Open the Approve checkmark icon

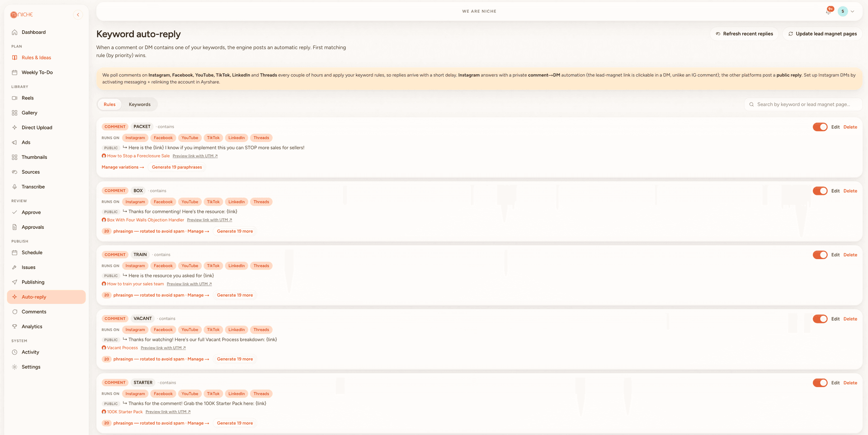click(14, 212)
